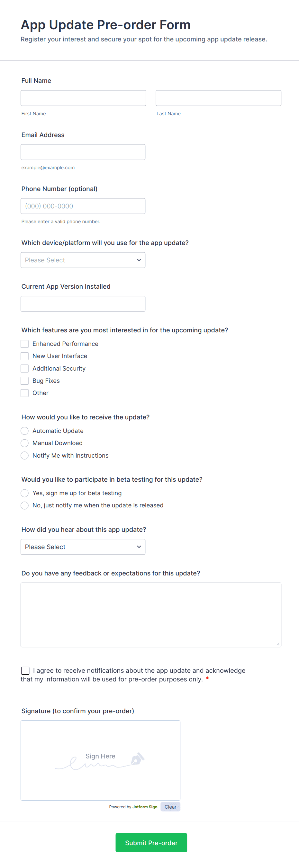Check the New User Interface option
This screenshot has width=299, height=868.
pos(24,356)
